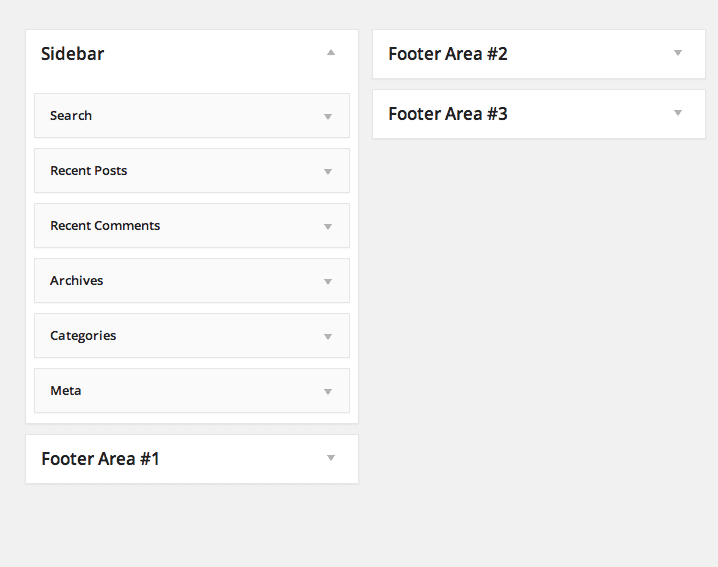The image size is (718, 567).
Task: Expand Footer Area #2 arrow
Action: [x=678, y=53]
